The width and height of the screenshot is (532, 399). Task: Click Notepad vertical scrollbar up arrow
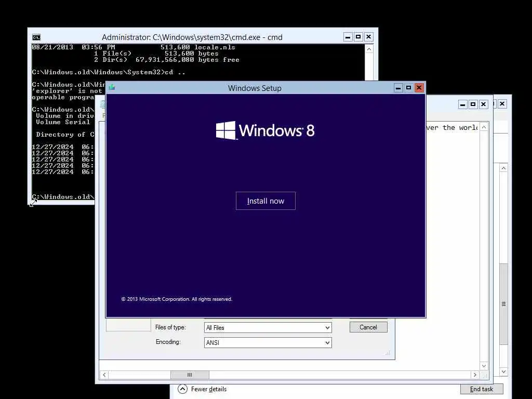coord(484,127)
